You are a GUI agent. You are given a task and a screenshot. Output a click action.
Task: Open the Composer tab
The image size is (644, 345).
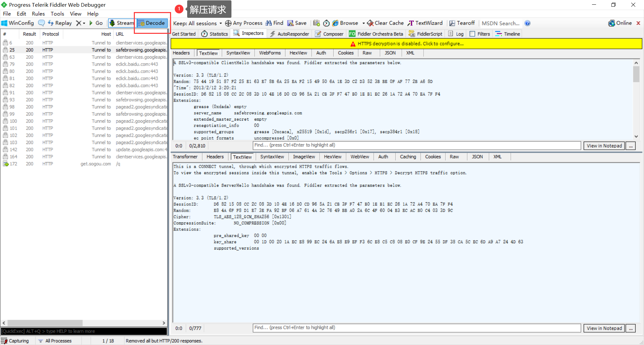point(329,34)
